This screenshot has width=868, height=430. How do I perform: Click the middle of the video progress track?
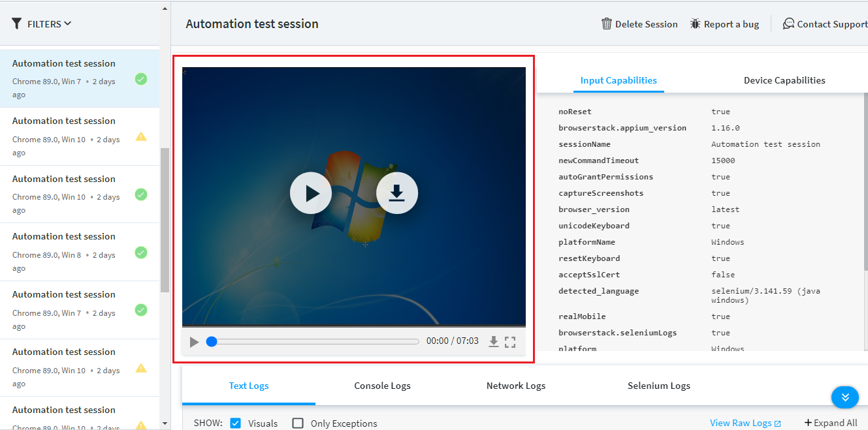click(x=313, y=341)
